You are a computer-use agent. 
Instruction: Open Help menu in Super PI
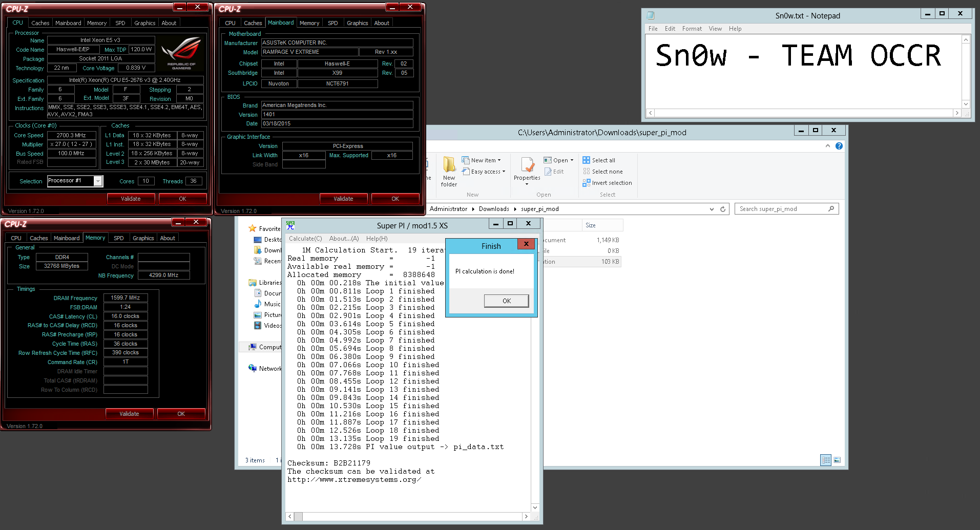(377, 239)
